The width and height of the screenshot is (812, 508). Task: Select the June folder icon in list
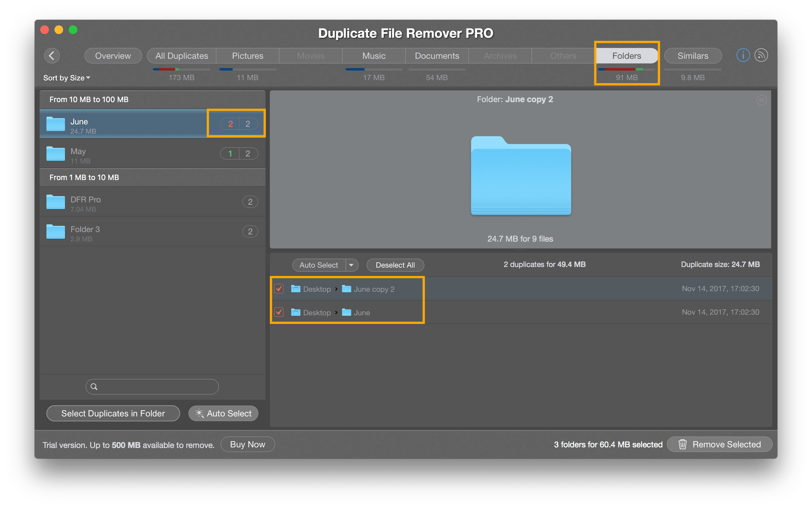coord(55,124)
